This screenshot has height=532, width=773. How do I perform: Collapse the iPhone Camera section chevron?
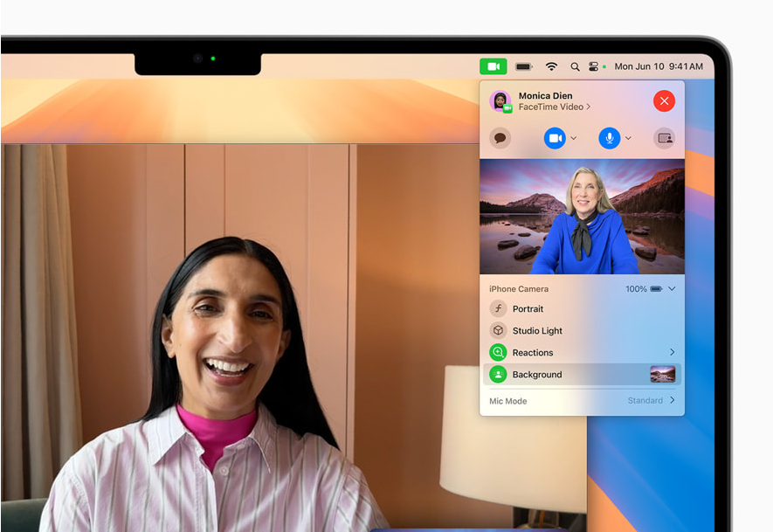(672, 289)
